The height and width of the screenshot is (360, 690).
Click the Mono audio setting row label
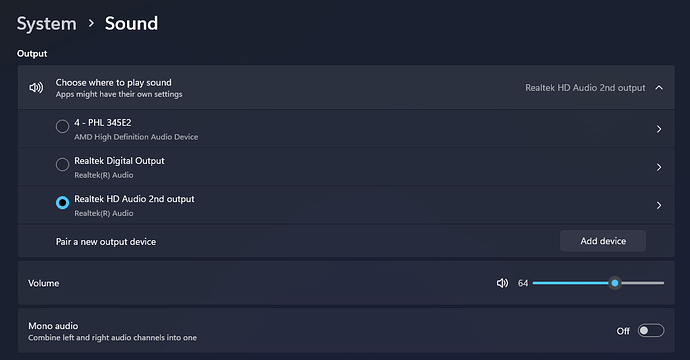click(53, 326)
